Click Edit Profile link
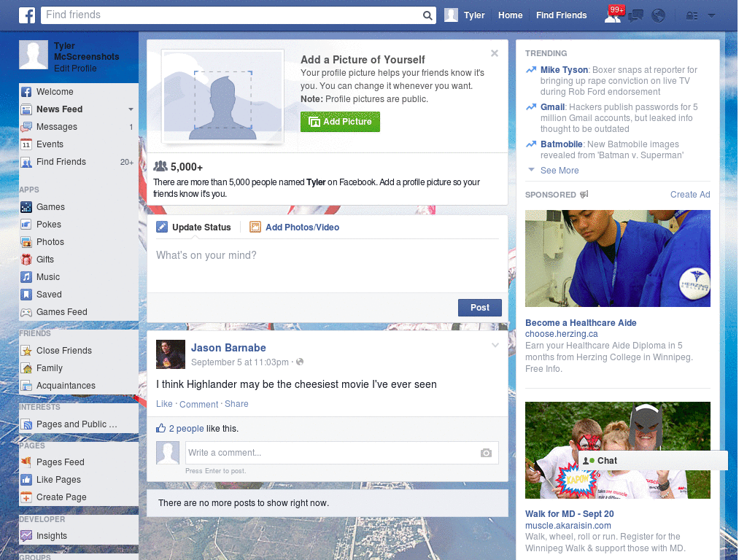Screen dimensions: 747x560 click(x=75, y=68)
